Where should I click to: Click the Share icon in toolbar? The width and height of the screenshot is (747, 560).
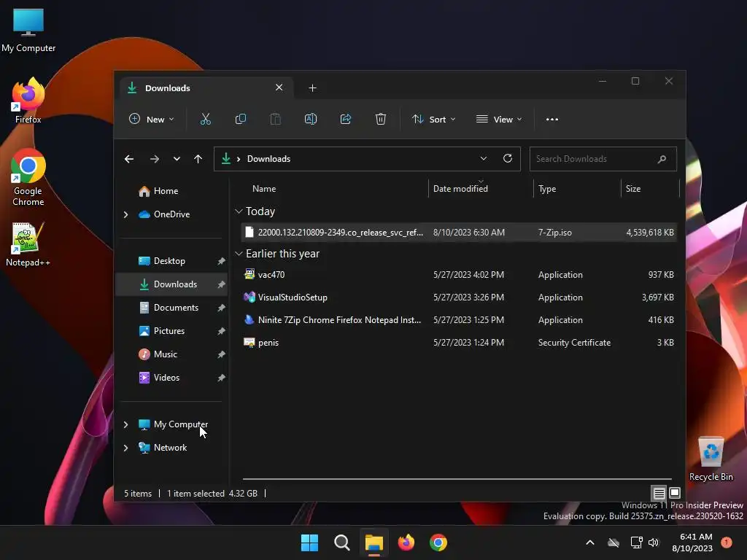pyautogui.click(x=345, y=119)
